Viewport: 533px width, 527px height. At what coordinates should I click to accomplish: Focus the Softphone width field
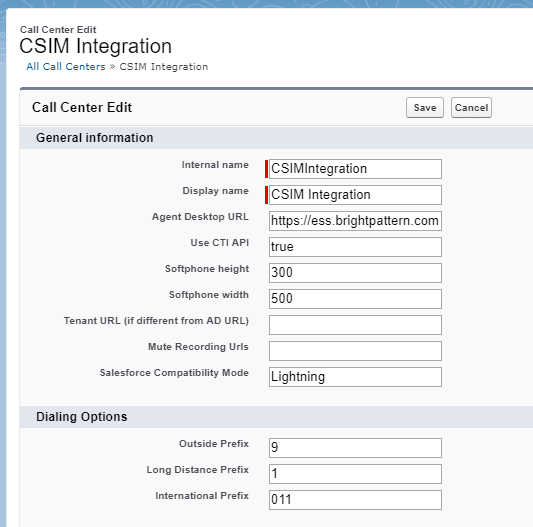[x=355, y=299]
